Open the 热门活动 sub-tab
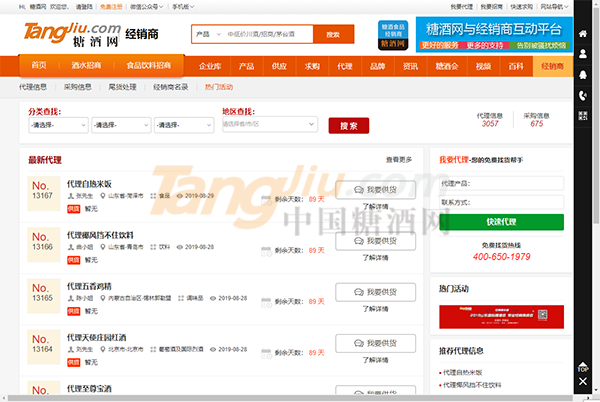 pyautogui.click(x=219, y=87)
